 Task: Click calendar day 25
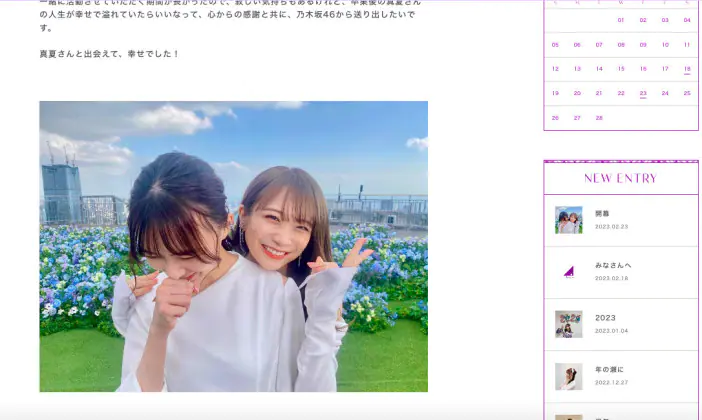(x=687, y=93)
